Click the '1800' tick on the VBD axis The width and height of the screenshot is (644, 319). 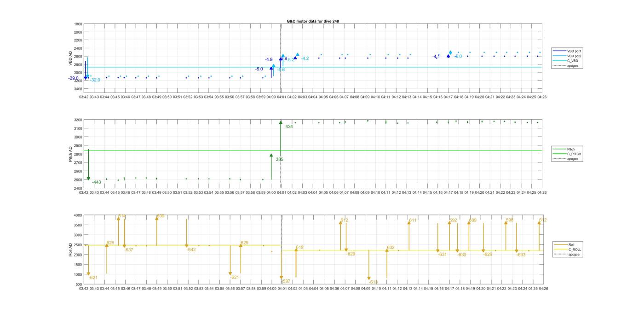(78, 24)
